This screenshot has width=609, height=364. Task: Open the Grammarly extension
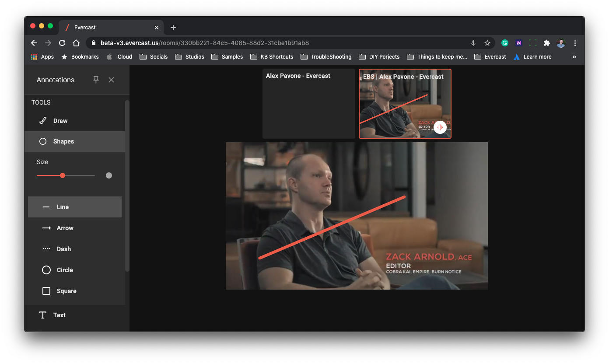(x=505, y=43)
